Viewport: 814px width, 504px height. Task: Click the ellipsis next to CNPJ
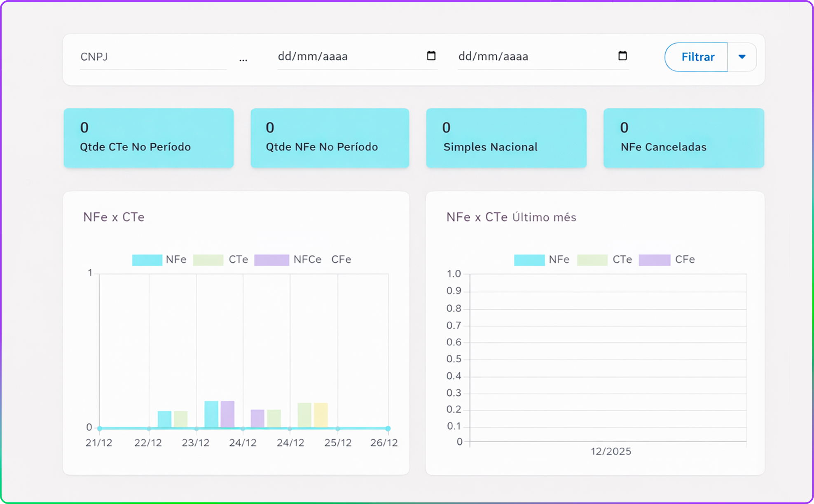(x=243, y=59)
